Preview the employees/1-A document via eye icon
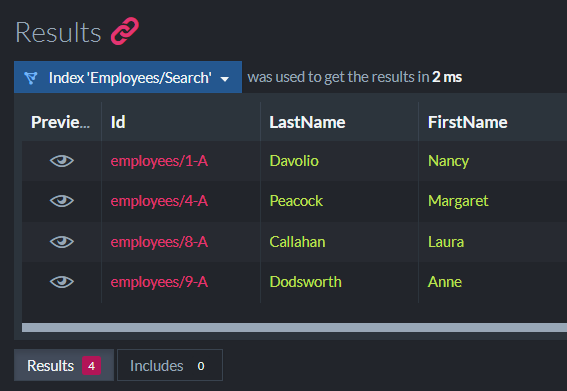The width and height of the screenshot is (567, 391). [x=62, y=161]
